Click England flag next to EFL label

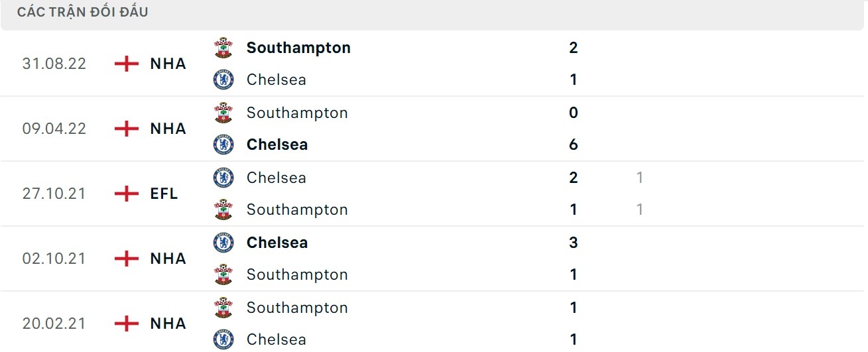126,194
